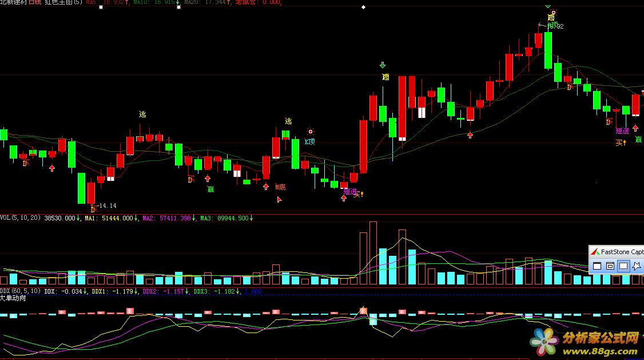The image size is (644, 360).
Task: Select the capture freehand region star icon
Action: (637, 266)
